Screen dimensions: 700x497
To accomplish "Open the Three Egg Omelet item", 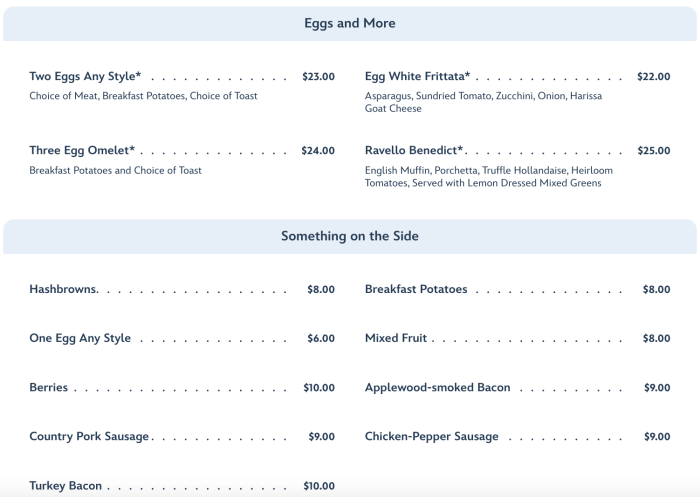I will [81, 151].
